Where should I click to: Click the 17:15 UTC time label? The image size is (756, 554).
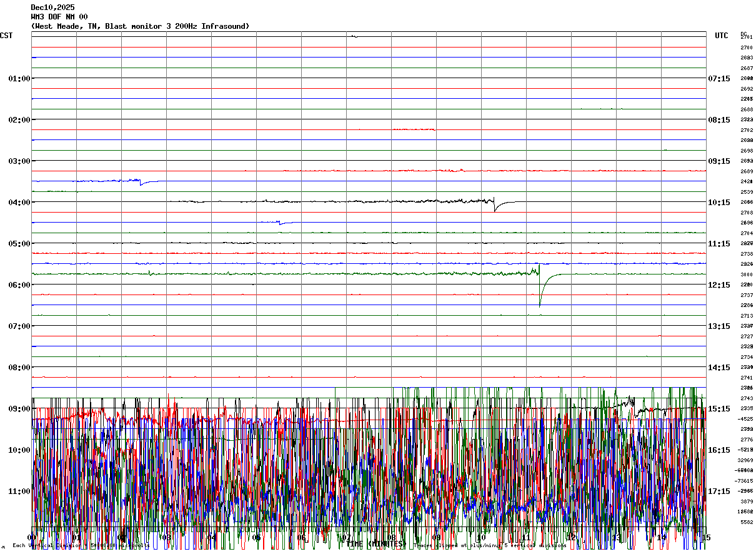(x=719, y=491)
